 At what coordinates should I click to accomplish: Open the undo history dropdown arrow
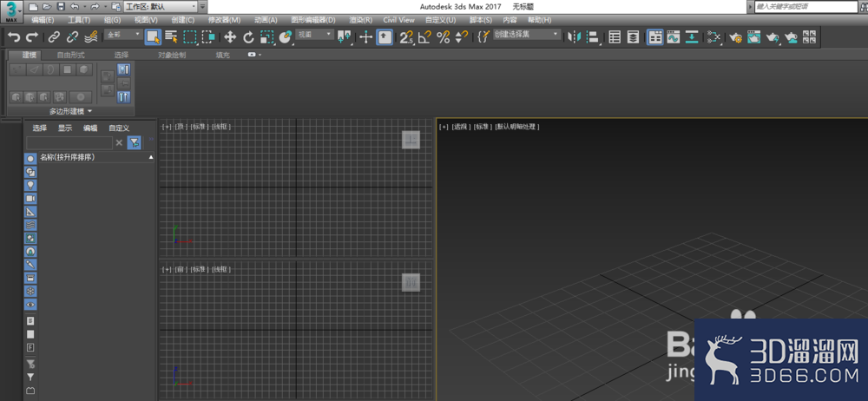click(85, 7)
